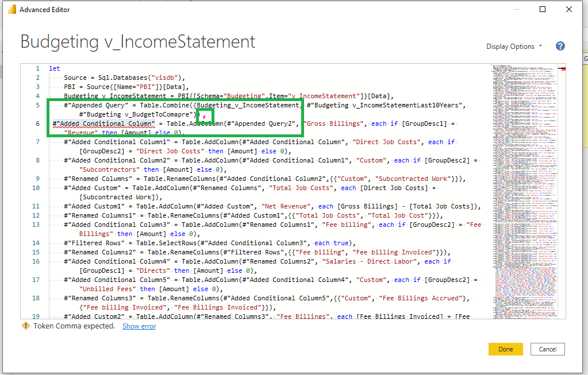
Task: Close the Advanced Editor window
Action: 569,9
